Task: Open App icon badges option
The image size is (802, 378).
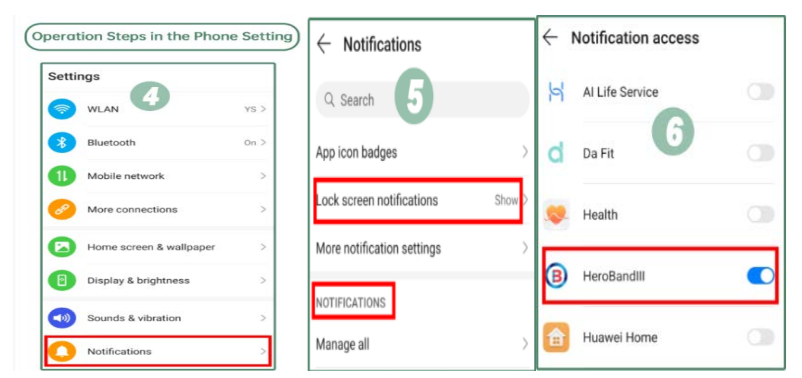Action: pos(421,152)
